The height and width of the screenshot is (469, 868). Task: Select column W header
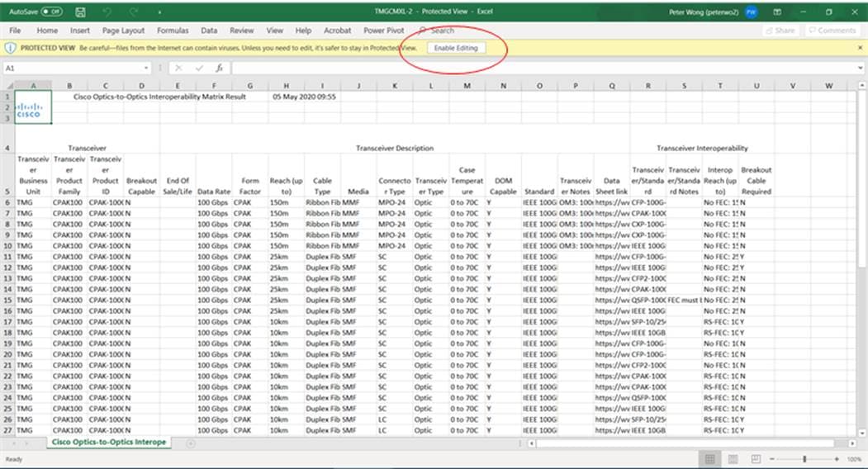[x=828, y=86]
